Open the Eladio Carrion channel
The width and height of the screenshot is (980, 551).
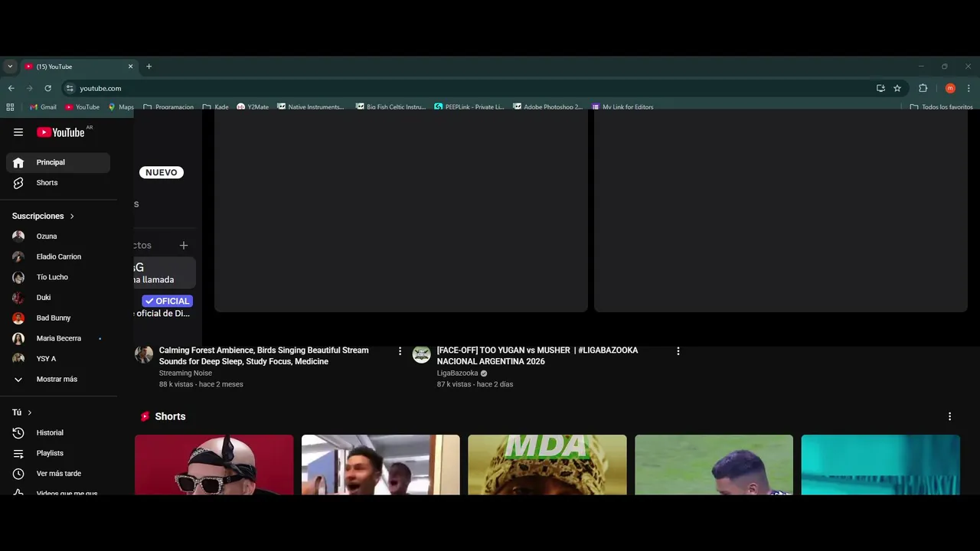point(58,256)
